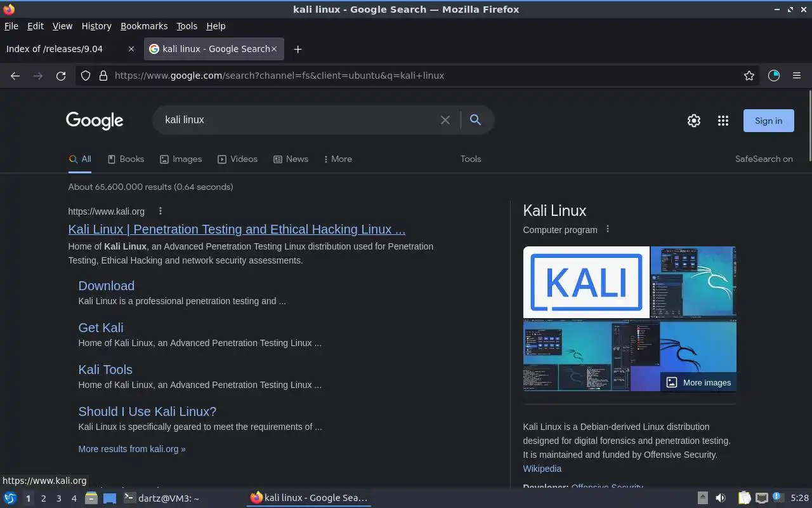Show Books search results

[126, 159]
